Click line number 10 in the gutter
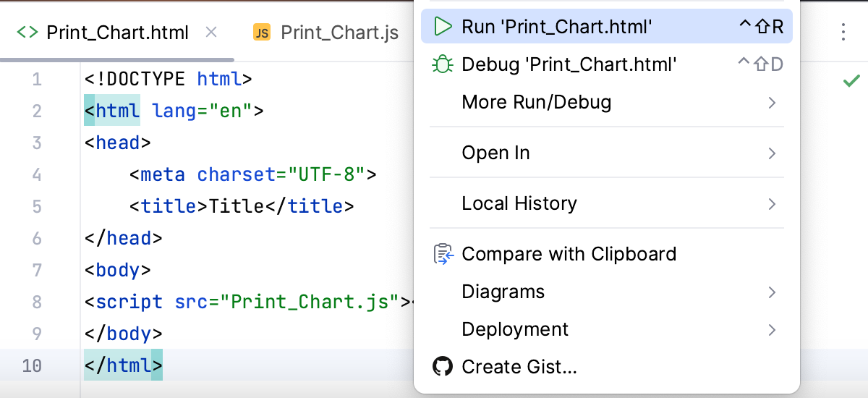This screenshot has height=398, width=868. 32,365
